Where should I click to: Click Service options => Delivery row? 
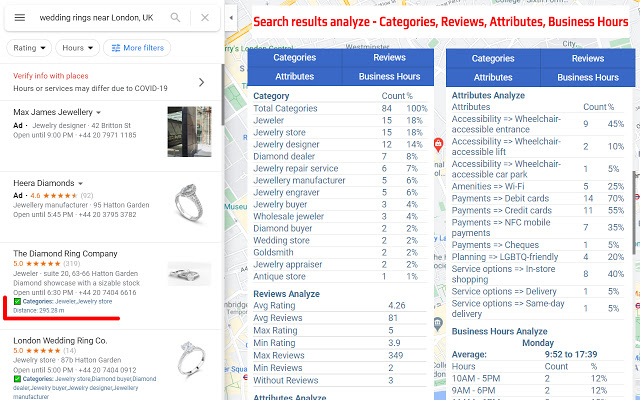[538, 291]
